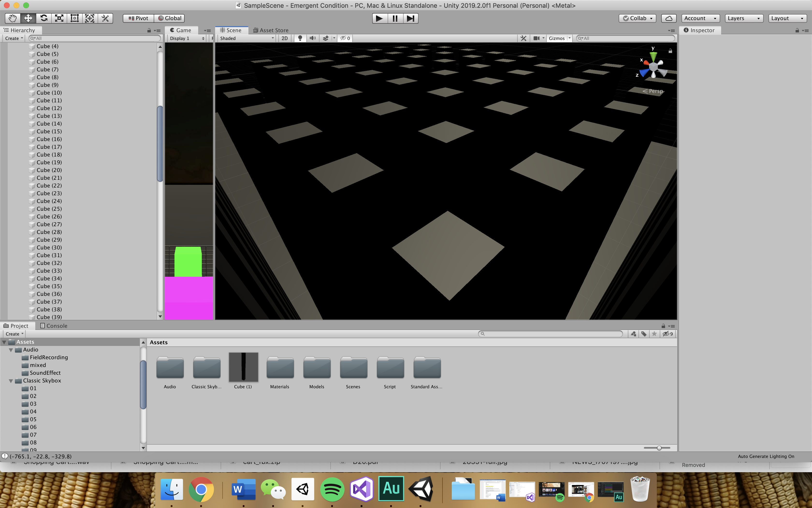Select the Rect transform tool
The image size is (812, 508).
(x=74, y=18)
